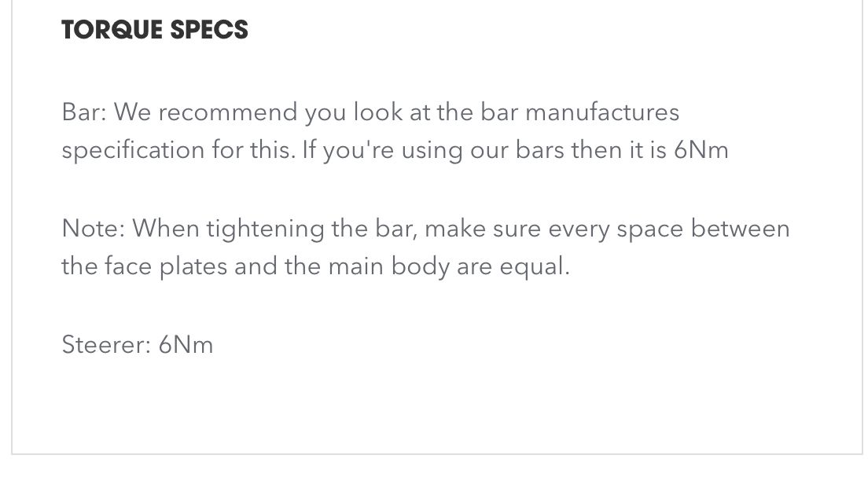Click the word 'between' in the note

click(x=740, y=229)
